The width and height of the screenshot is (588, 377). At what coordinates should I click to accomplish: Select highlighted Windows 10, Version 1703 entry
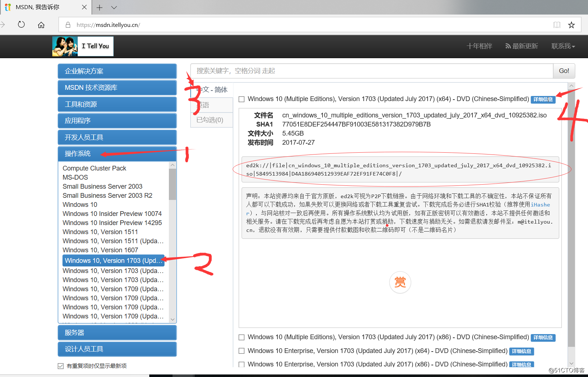(113, 261)
